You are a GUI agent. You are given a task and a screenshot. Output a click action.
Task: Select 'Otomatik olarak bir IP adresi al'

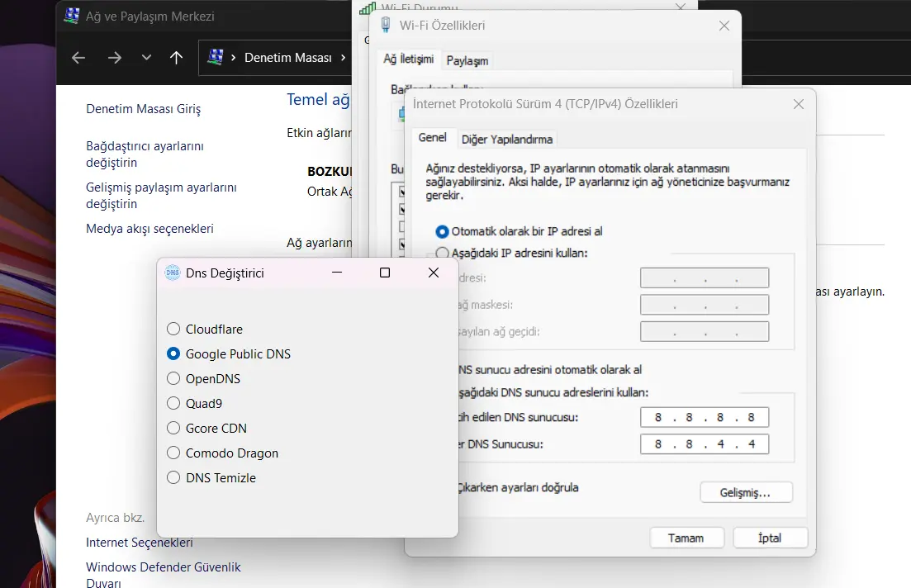[x=442, y=231]
